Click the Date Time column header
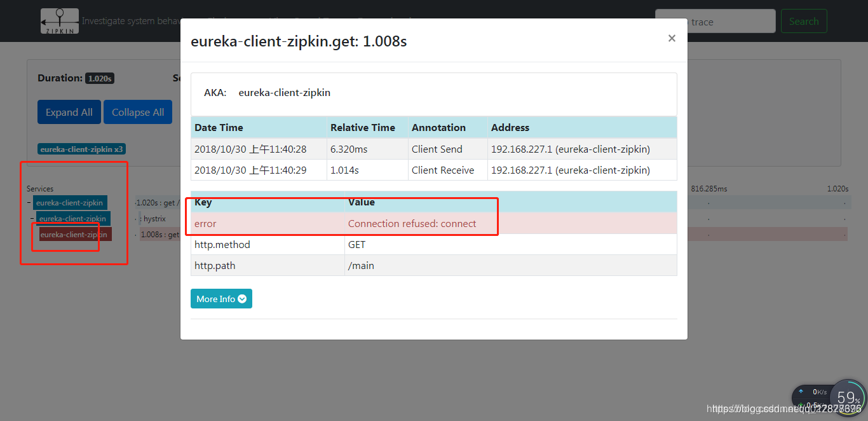Viewport: 868px width, 421px height. click(259, 127)
